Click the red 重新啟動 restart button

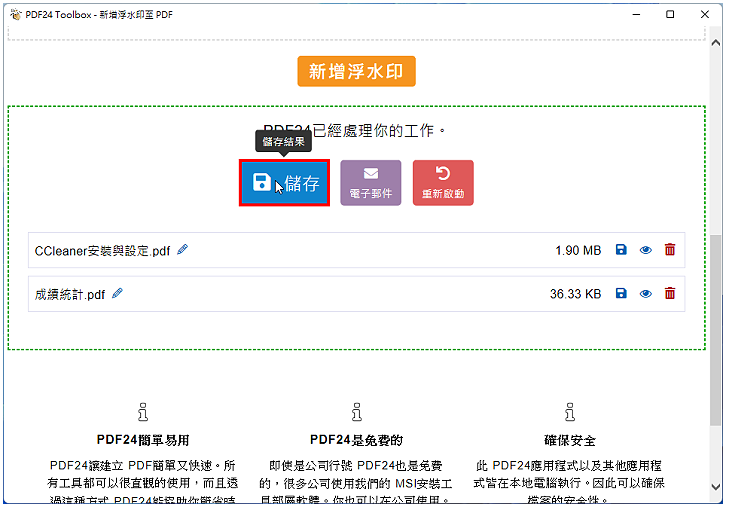click(443, 183)
